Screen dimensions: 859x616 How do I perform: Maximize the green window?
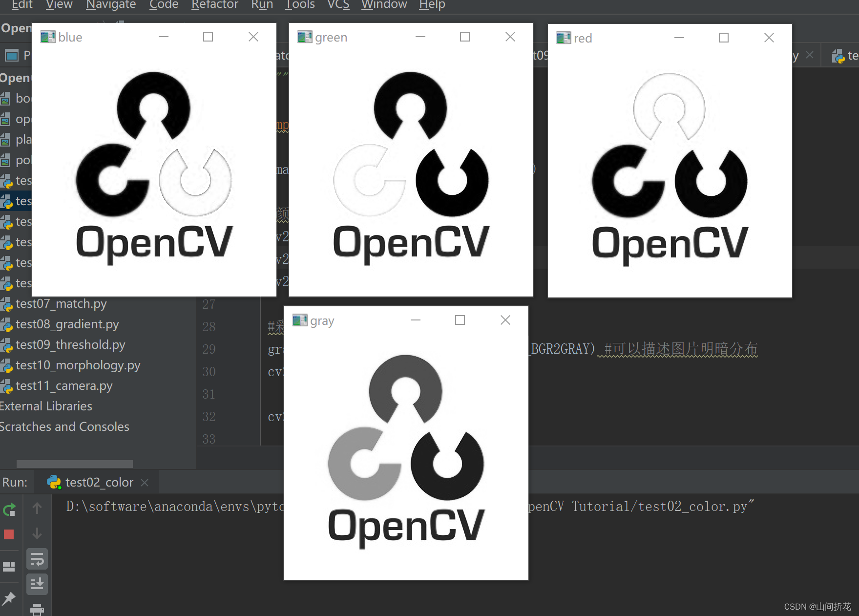click(x=465, y=37)
